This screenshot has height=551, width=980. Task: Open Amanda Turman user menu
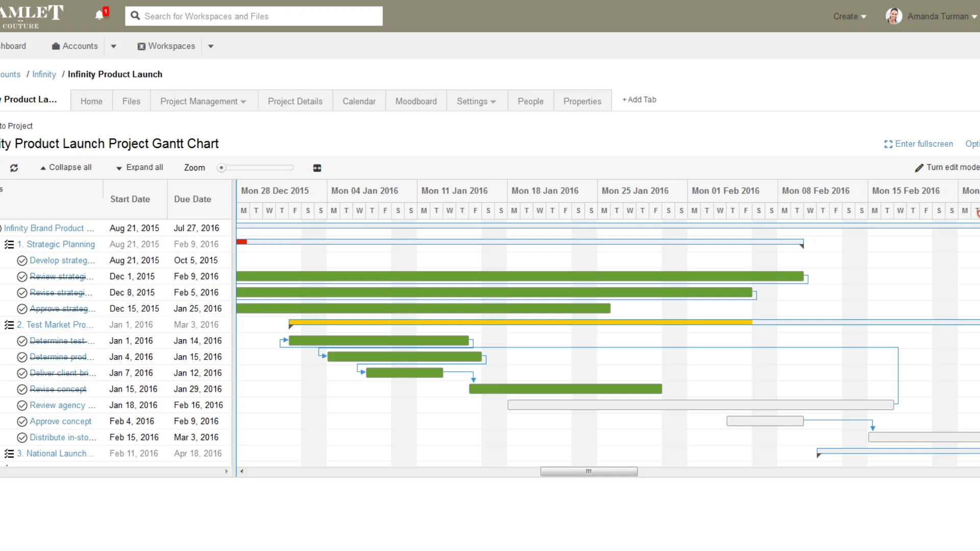pyautogui.click(x=941, y=16)
